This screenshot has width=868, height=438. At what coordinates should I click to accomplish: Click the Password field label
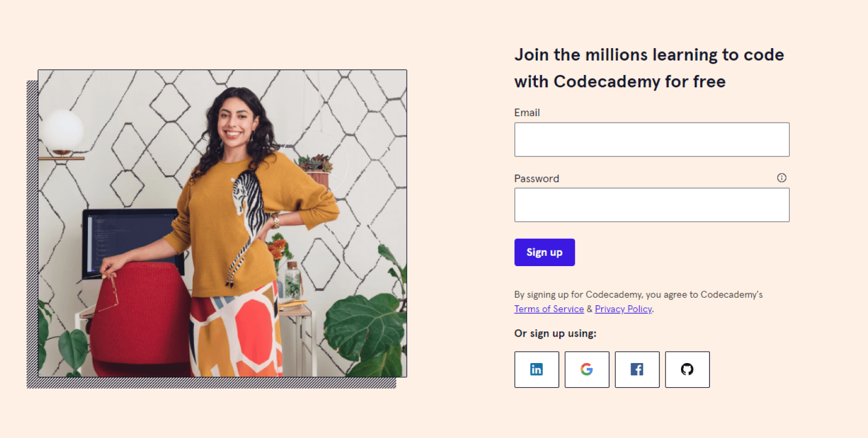pyautogui.click(x=536, y=179)
